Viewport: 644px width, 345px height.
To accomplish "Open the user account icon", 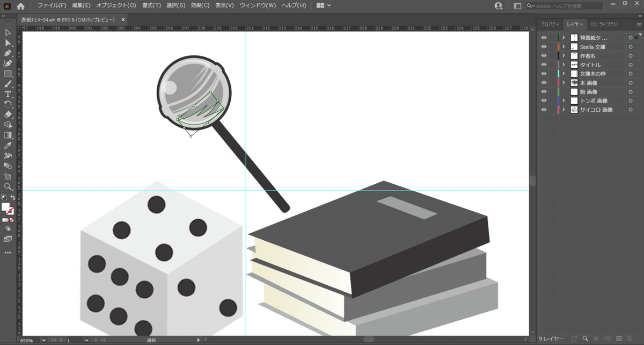I will (499, 6).
